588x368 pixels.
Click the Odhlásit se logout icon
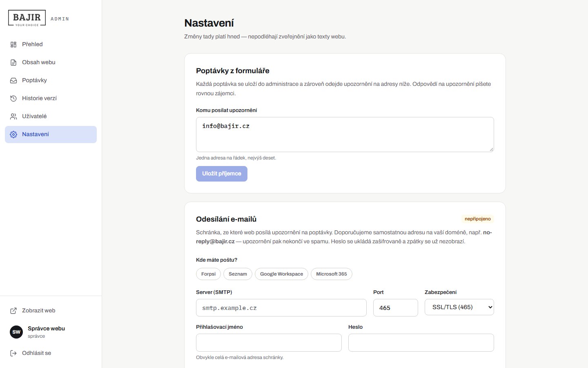coord(13,353)
